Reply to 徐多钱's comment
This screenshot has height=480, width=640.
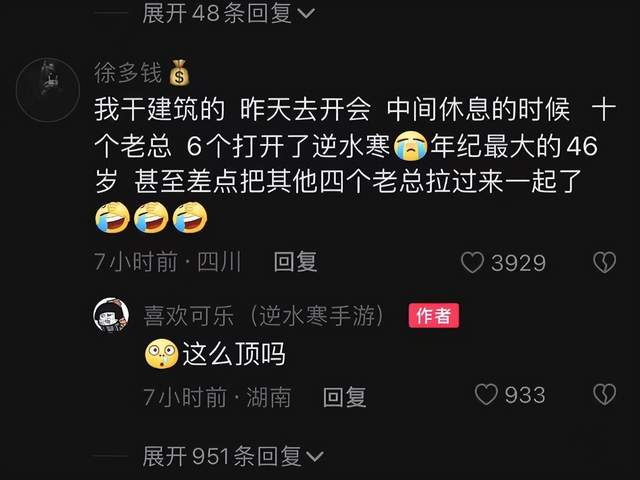[296, 262]
